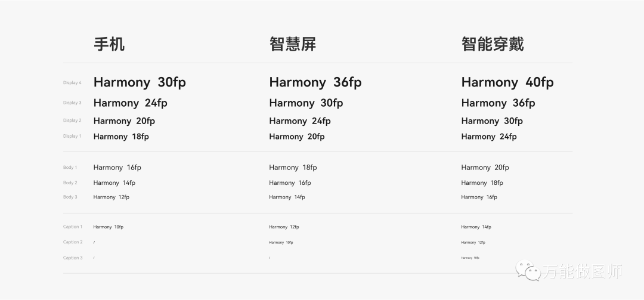
Task: Click the Display 3 row label
Action: [72, 103]
